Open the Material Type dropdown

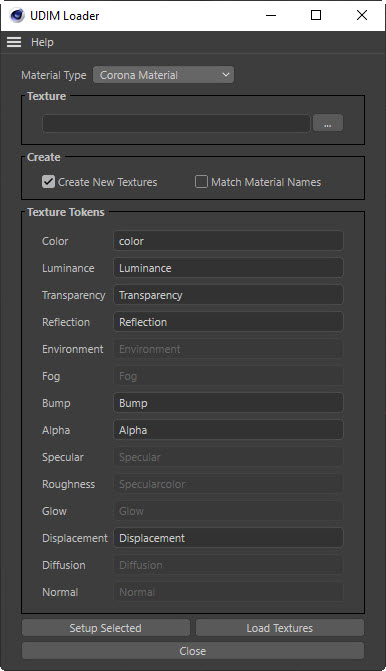(x=163, y=75)
